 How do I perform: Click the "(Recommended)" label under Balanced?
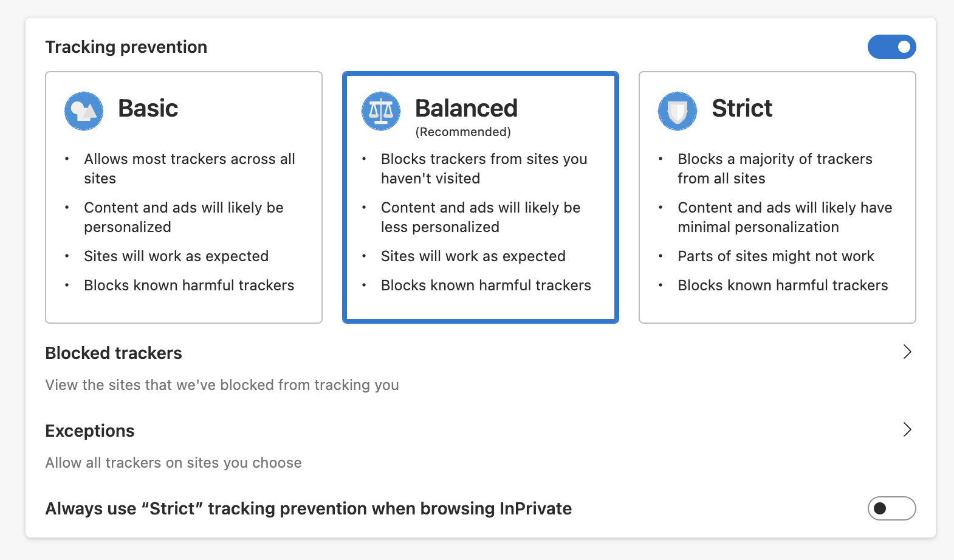click(463, 132)
